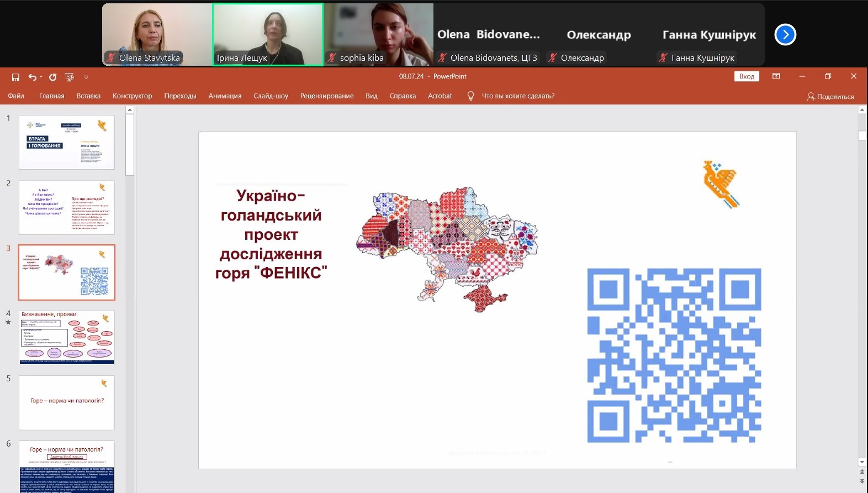Open the Файл menu

click(x=16, y=96)
